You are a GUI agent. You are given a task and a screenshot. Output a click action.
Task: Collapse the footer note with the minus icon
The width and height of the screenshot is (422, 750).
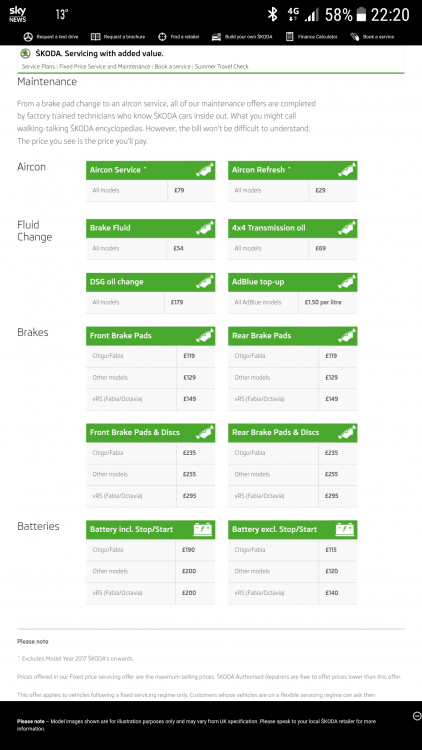(417, 716)
